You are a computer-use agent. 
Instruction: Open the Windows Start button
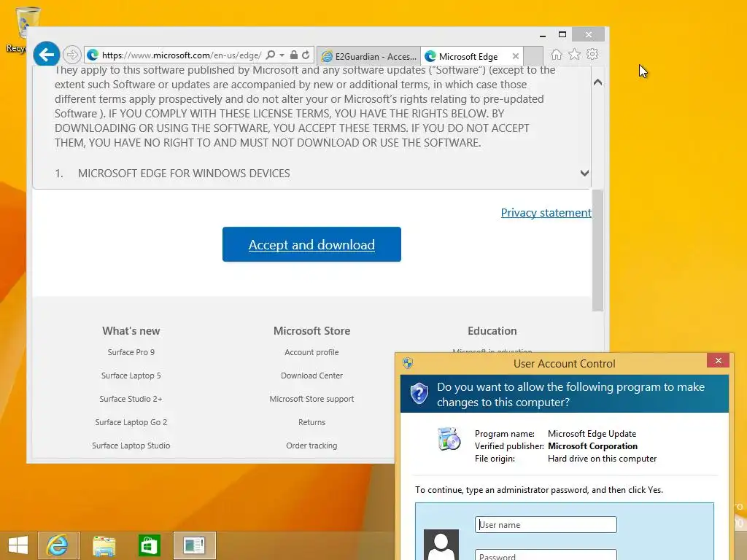[x=18, y=545]
